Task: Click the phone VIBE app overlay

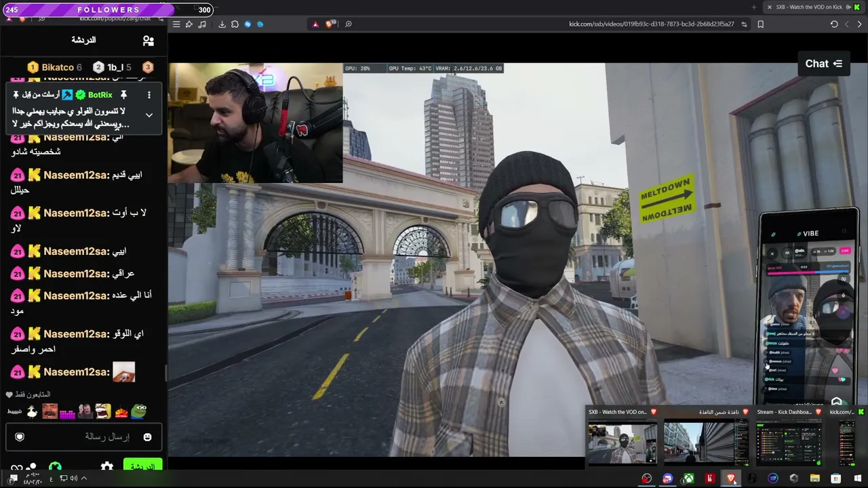Action: tap(808, 308)
